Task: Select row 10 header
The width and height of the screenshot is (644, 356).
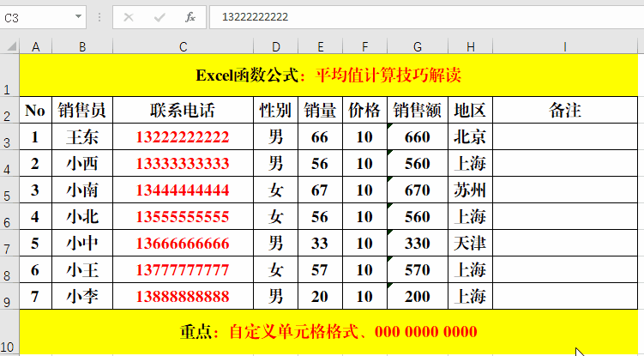Action: coord(9,332)
